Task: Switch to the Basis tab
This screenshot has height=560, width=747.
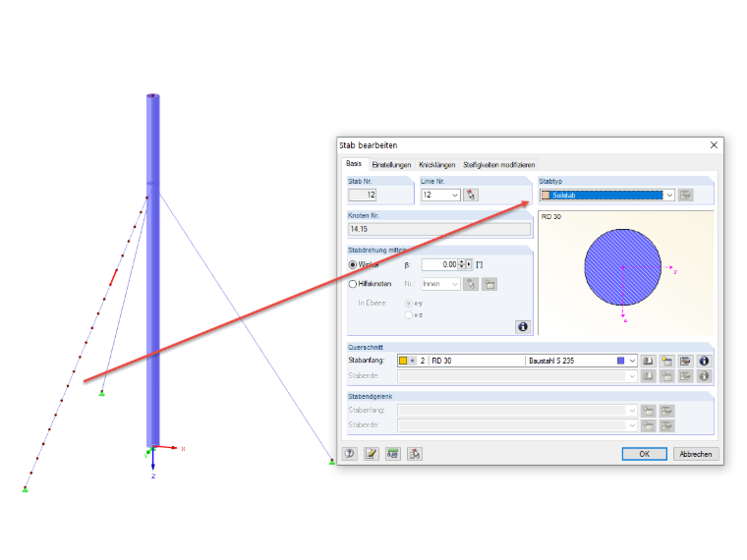Action: [x=354, y=164]
